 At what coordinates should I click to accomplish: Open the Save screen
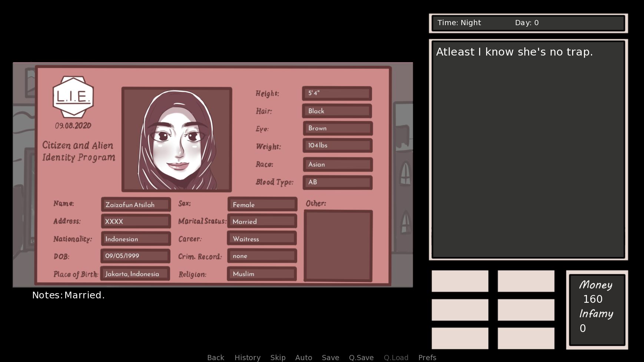point(330,357)
